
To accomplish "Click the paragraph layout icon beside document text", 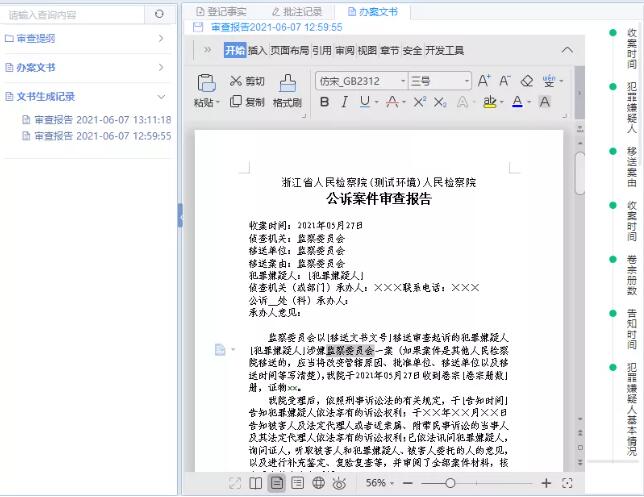I will (x=220, y=350).
